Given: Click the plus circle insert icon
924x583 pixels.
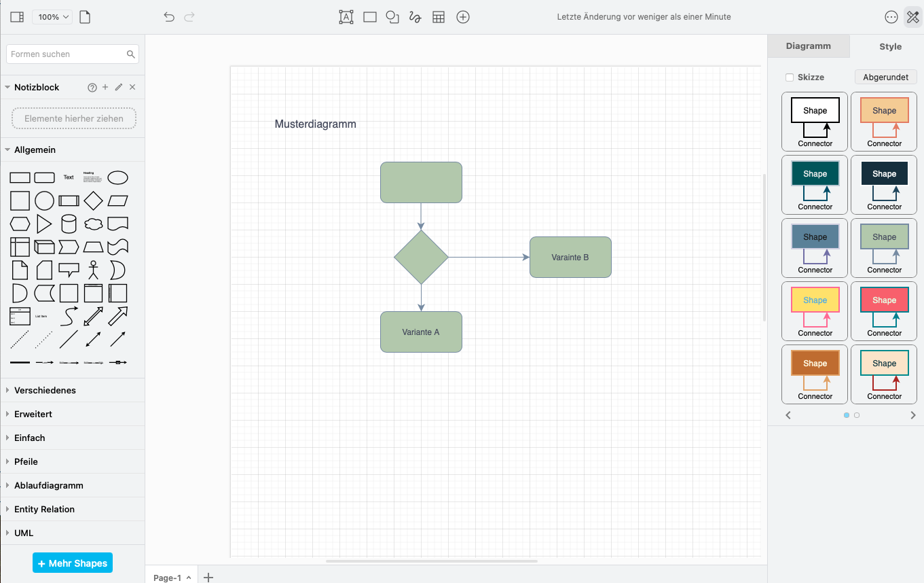Looking at the screenshot, I should [463, 17].
